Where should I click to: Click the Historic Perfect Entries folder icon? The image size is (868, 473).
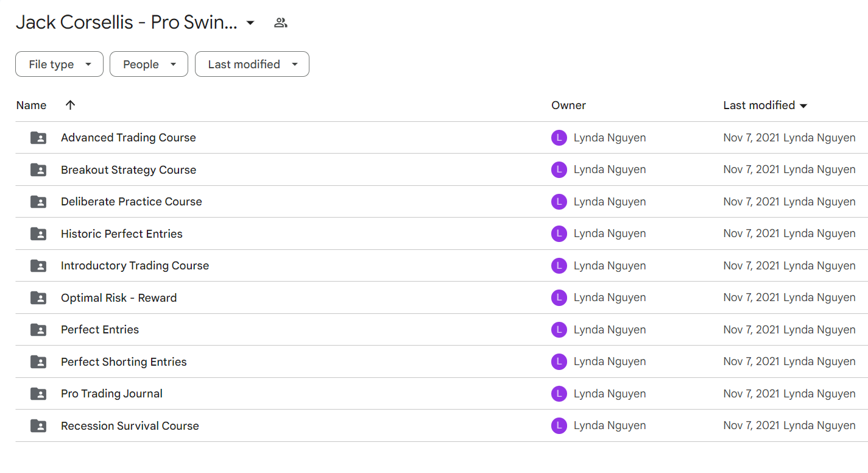point(38,233)
